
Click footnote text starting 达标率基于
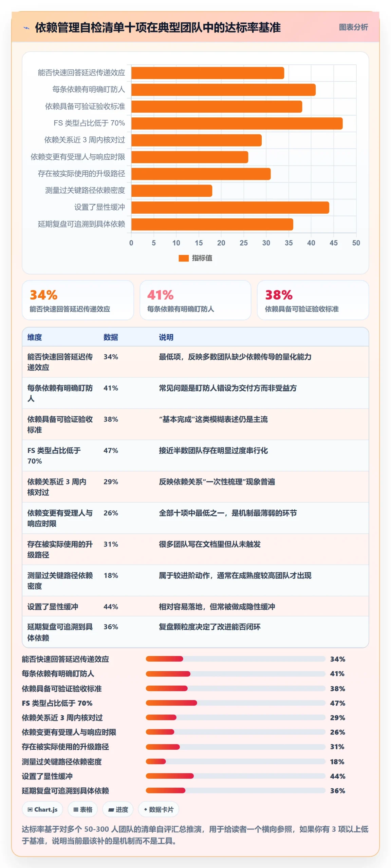click(x=195, y=835)
